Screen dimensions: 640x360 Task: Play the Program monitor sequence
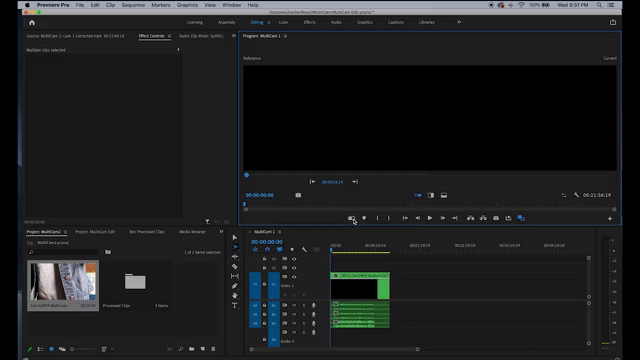click(430, 218)
